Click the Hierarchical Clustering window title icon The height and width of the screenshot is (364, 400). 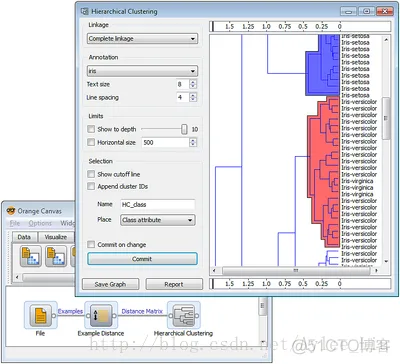tap(85, 11)
